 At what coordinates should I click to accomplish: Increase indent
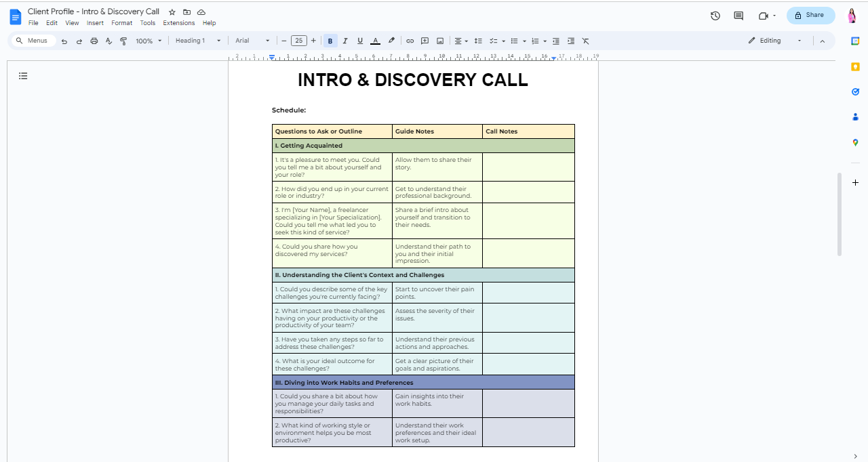[571, 41]
